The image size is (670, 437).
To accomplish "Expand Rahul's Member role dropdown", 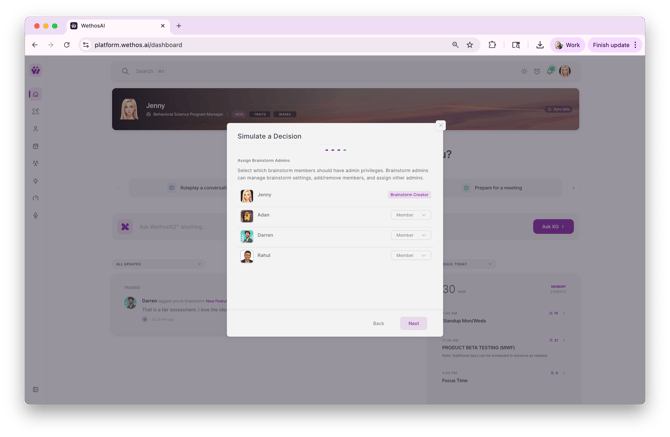I will click(x=410, y=255).
